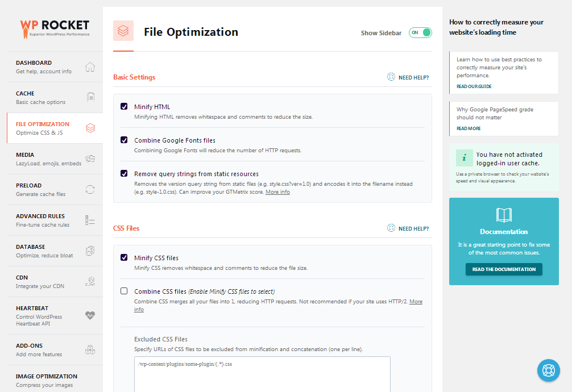Click the Media image icon in sidebar
Viewport: 572px width, 392px height.
point(90,159)
